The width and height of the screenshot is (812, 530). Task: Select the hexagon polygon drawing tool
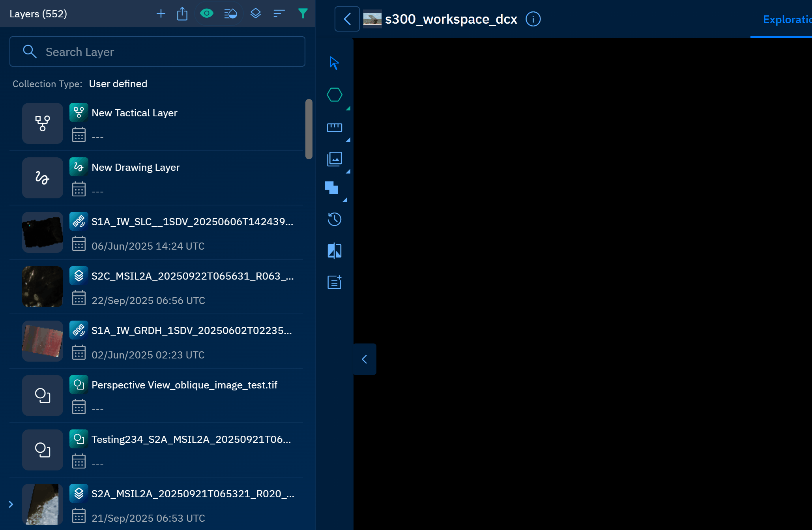coord(334,95)
